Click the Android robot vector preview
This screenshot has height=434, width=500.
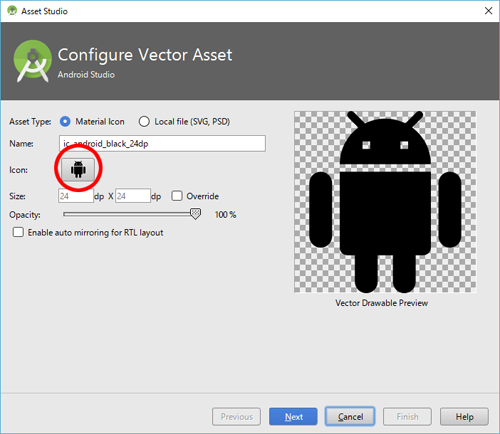pos(385,202)
